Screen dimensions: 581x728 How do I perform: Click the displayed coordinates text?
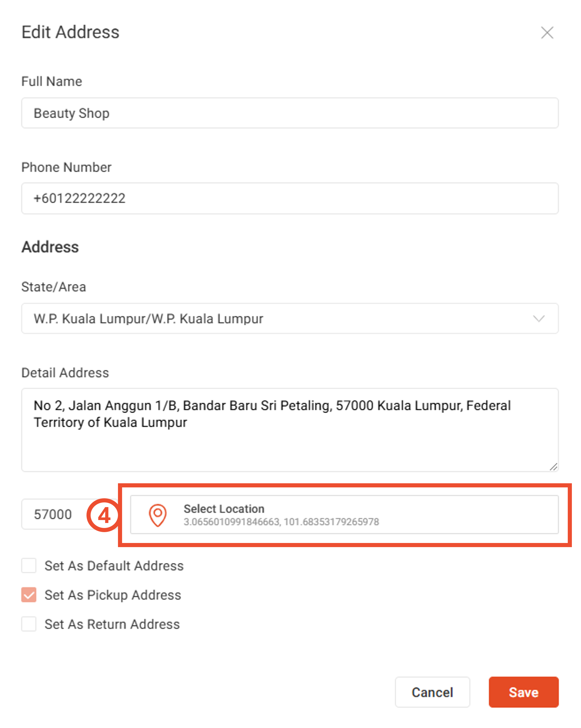point(281,522)
